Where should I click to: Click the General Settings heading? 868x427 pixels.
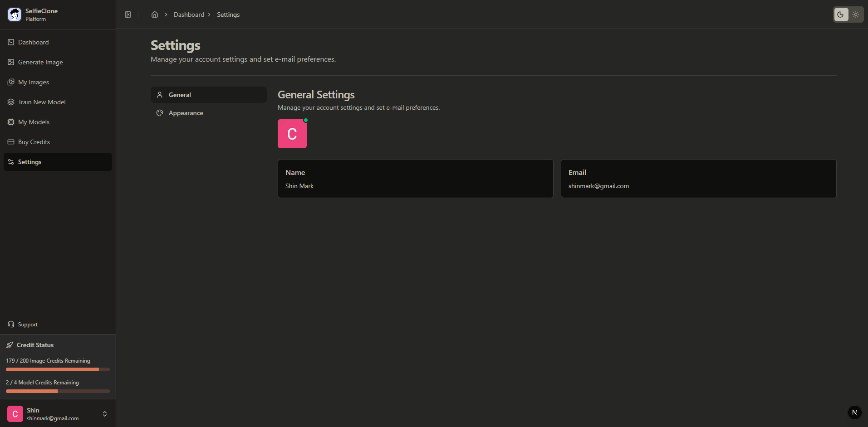click(x=316, y=94)
